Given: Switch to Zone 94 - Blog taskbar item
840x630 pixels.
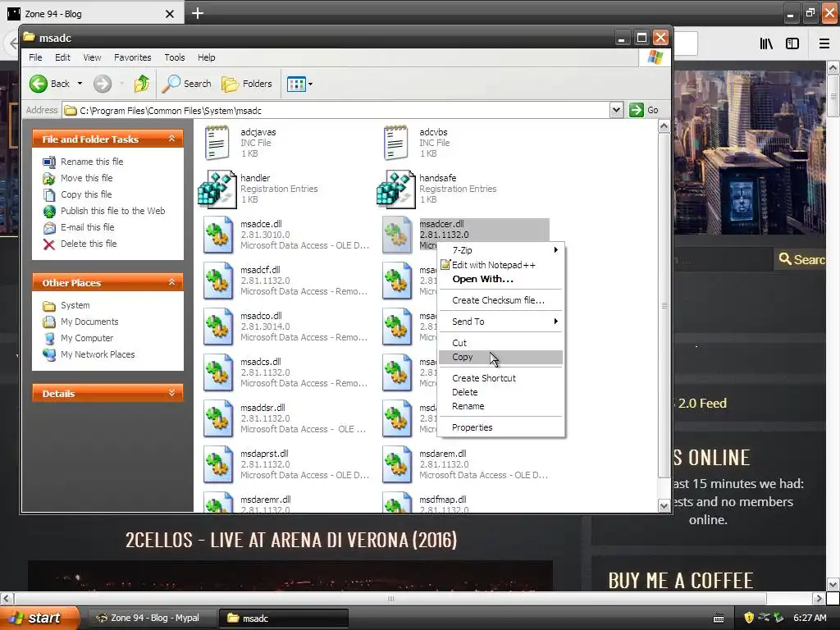Looking at the screenshot, I should point(151,619).
